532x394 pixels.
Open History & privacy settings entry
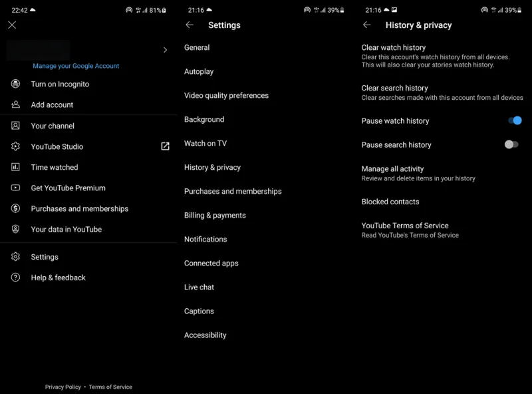coord(212,168)
